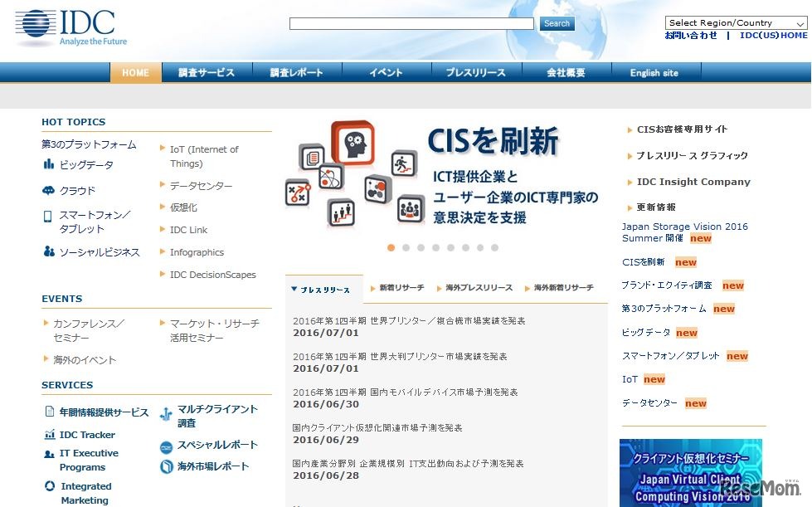Click the search input field
812x507 pixels.
[411, 23]
